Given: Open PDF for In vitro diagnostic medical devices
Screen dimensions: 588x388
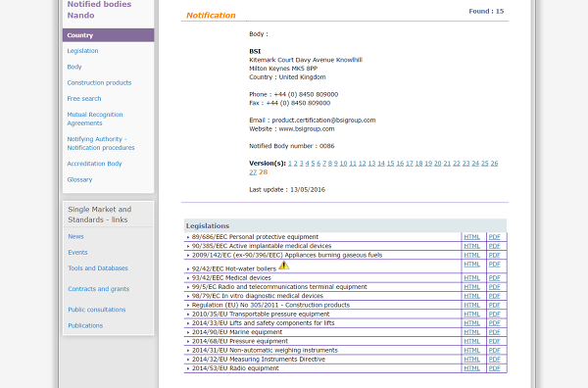Looking at the screenshot, I should (x=495, y=296).
